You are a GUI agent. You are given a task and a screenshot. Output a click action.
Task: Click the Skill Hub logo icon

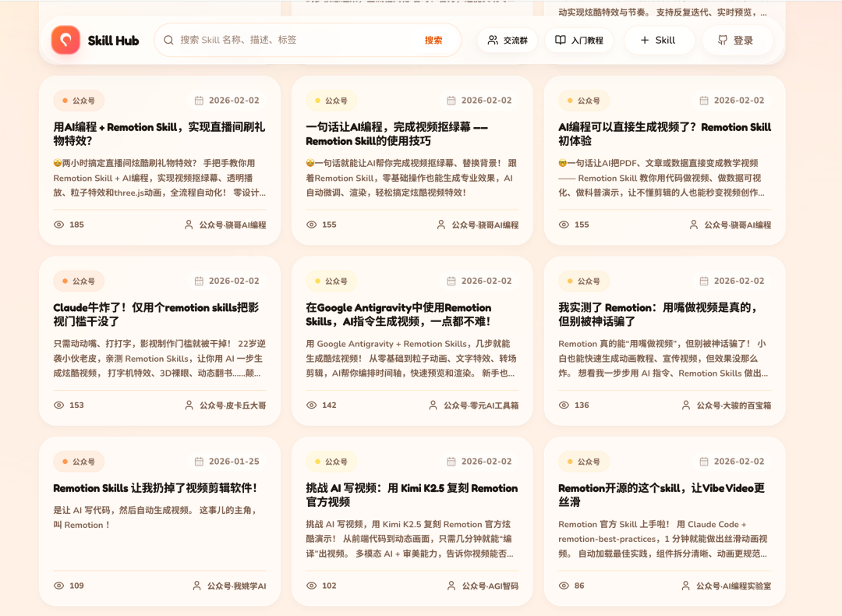tap(65, 40)
